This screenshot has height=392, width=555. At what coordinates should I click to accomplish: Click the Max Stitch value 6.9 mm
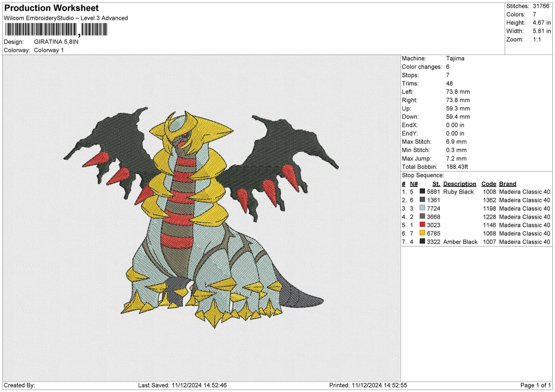(x=456, y=142)
